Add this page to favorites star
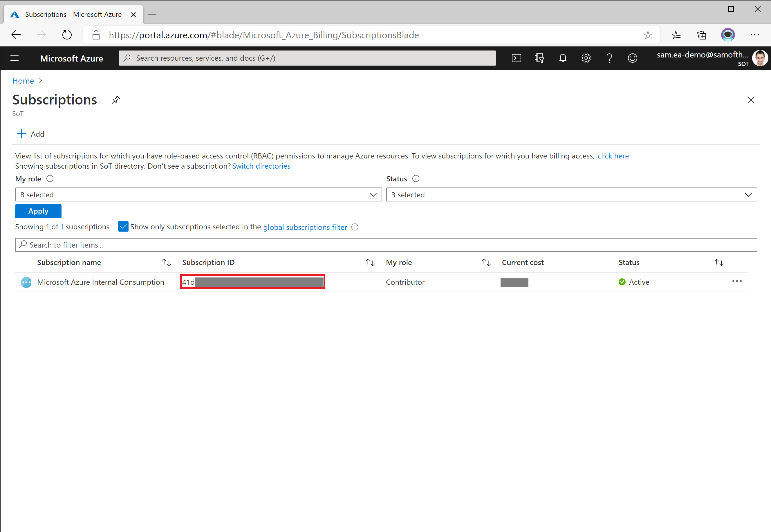Screen dimensions: 771x532 (x=648, y=35)
